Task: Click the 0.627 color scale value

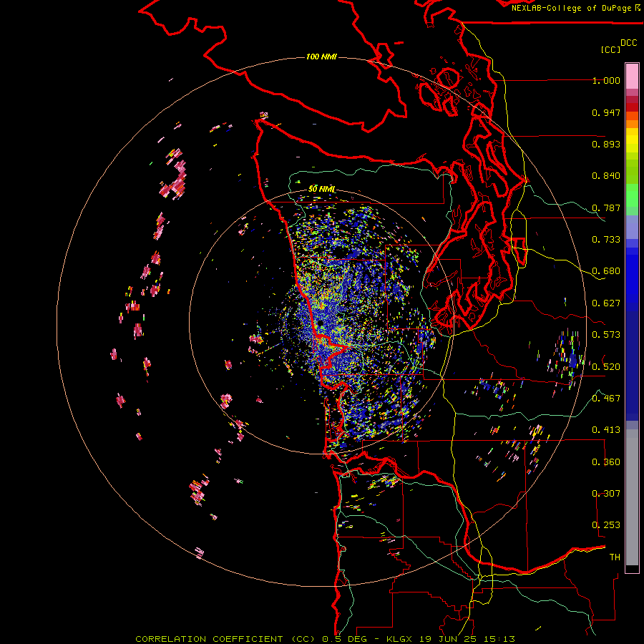Action: pos(606,303)
